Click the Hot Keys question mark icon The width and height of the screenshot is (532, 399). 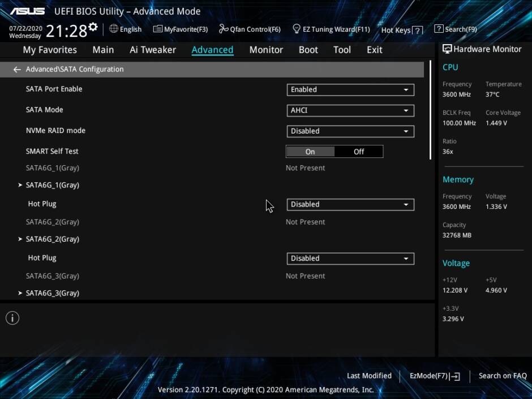tap(418, 31)
